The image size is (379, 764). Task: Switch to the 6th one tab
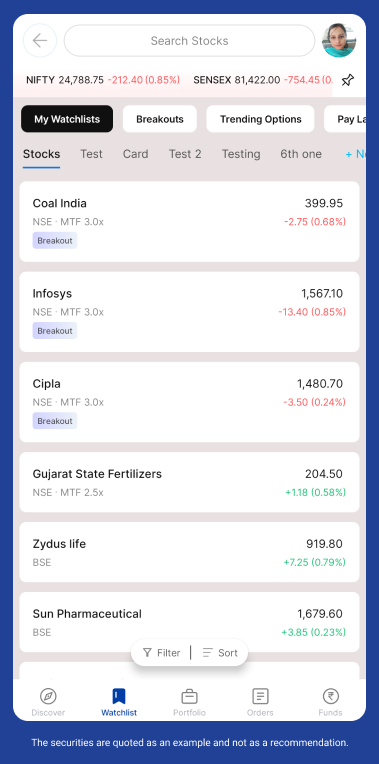tap(301, 154)
